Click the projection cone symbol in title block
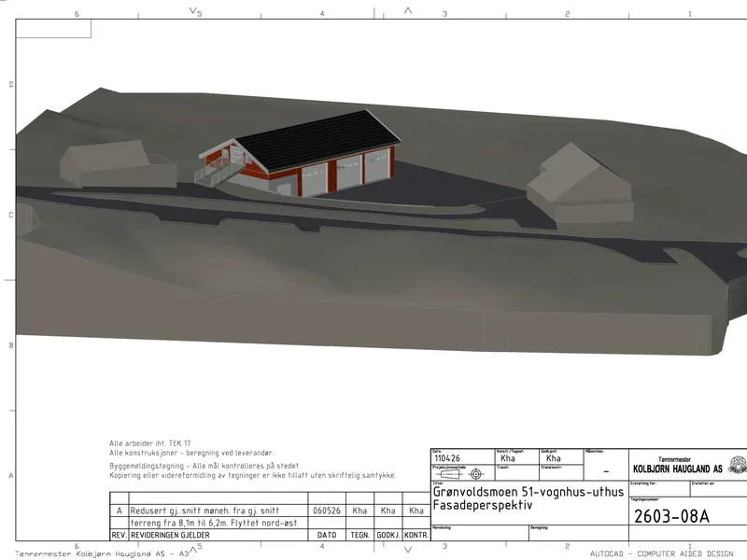Screen dimensions: 747x560 coord(448,474)
